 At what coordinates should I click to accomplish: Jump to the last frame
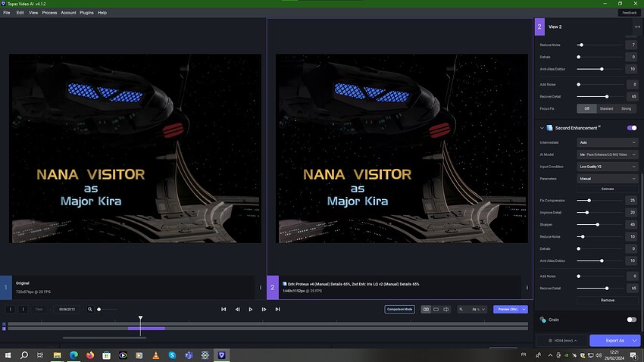pyautogui.click(x=277, y=309)
